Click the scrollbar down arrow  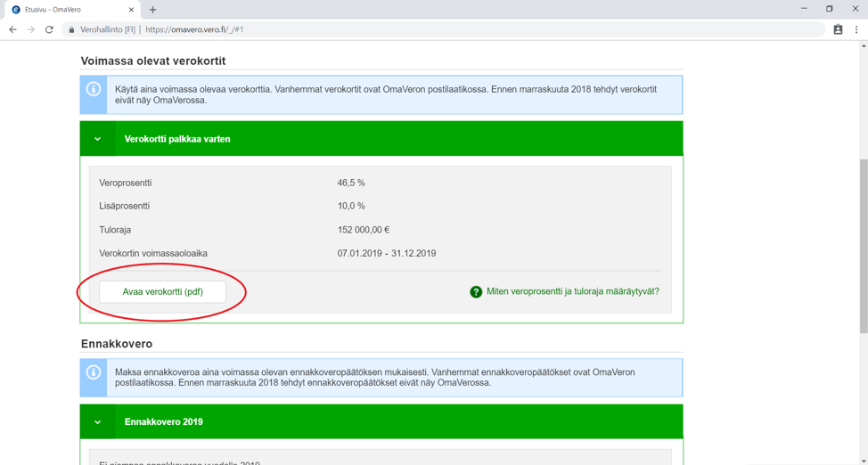pos(863,460)
